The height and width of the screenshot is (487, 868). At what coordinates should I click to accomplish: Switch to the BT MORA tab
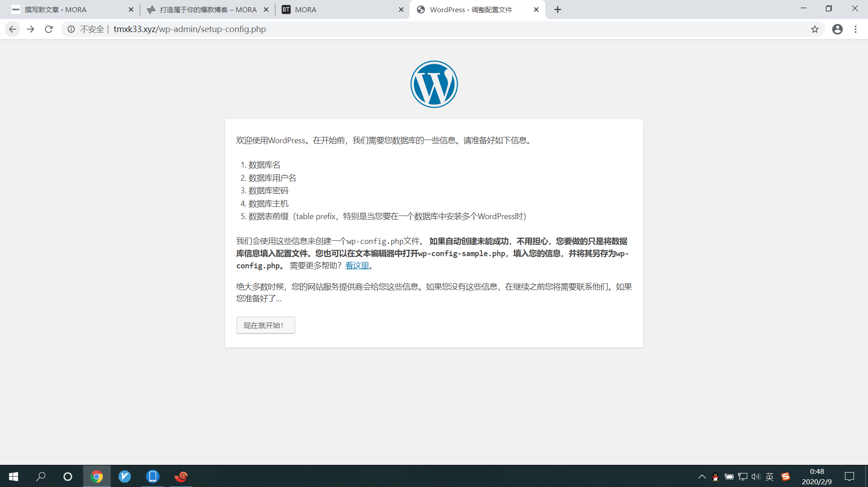[x=342, y=9]
